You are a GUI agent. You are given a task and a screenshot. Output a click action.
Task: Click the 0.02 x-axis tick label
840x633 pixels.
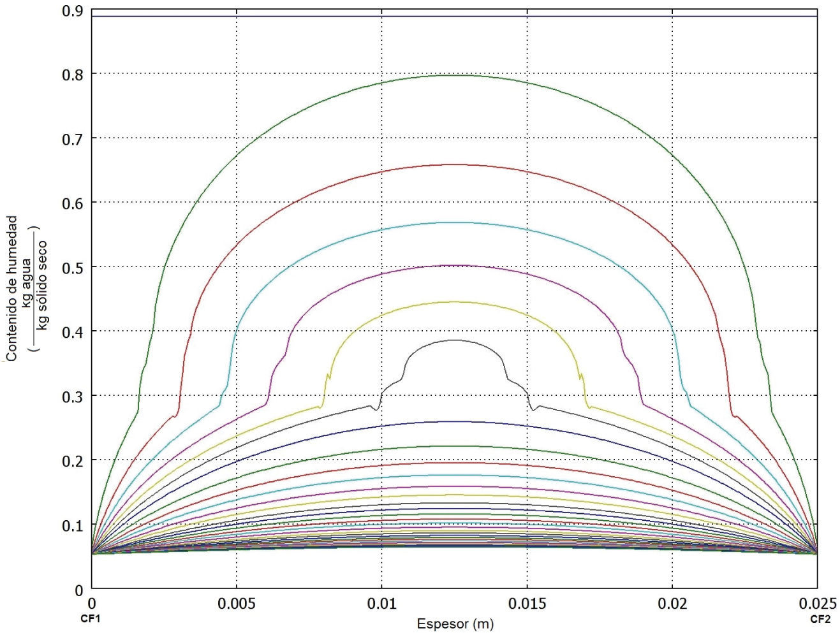pyautogui.click(x=672, y=604)
